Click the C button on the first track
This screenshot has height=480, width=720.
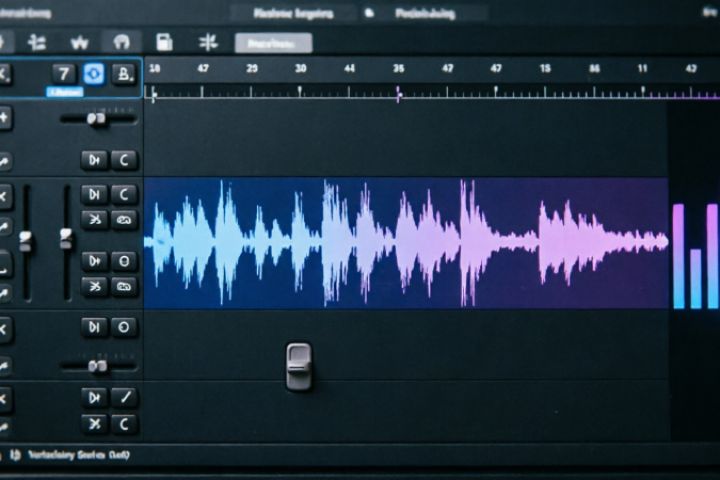[124, 160]
